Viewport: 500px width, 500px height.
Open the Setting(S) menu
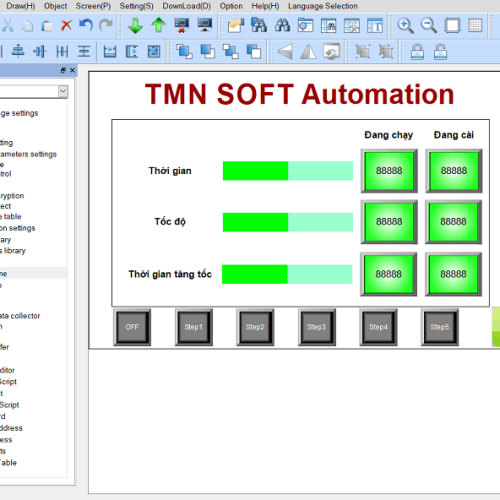136,6
